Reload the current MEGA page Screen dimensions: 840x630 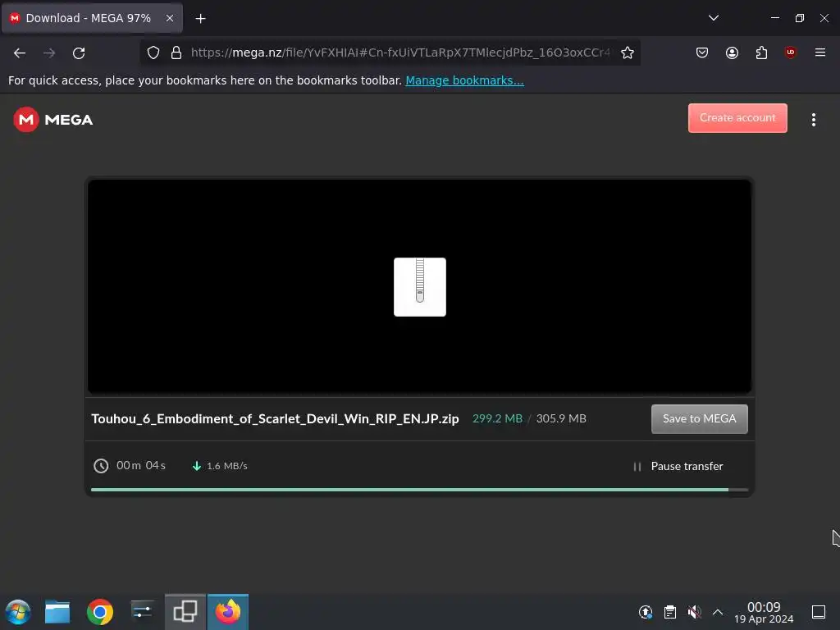pos(79,53)
